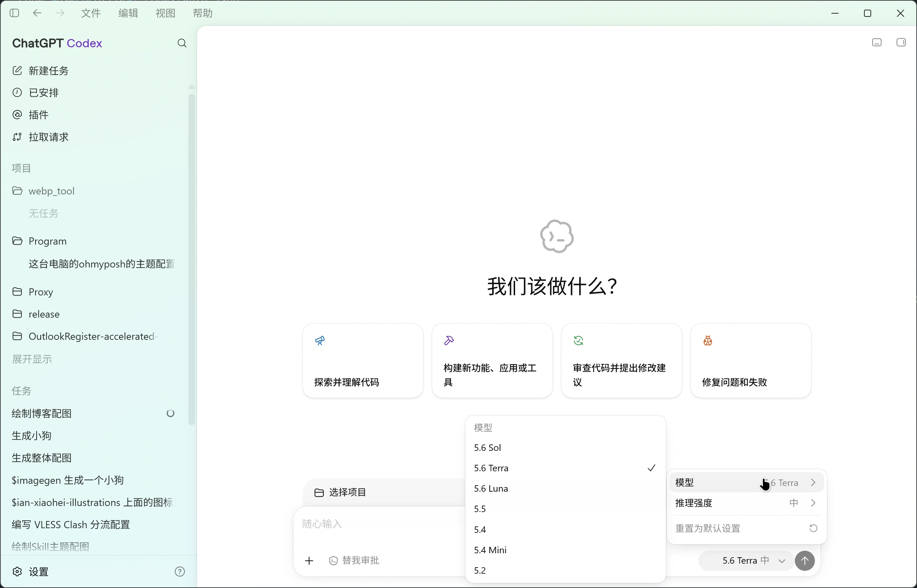This screenshot has width=917, height=588.
Task: Click the 已安排 clock icon
Action: click(17, 92)
